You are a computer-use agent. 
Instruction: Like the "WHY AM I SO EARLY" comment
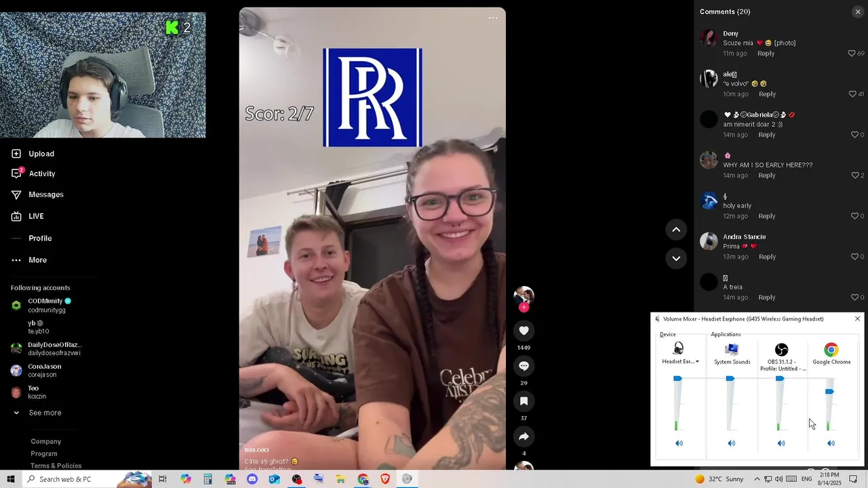coord(854,176)
